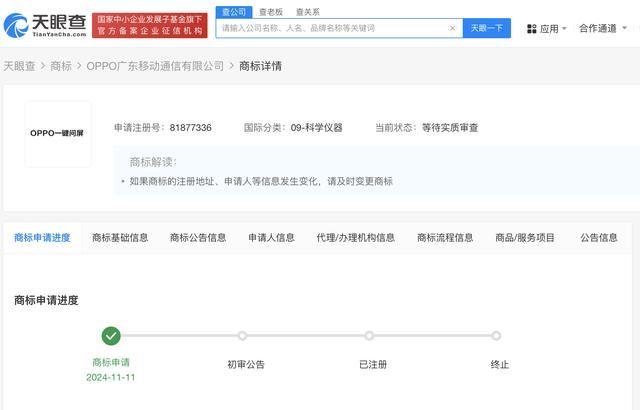
Task: Select the 商标解读 heading
Action: [x=153, y=162]
